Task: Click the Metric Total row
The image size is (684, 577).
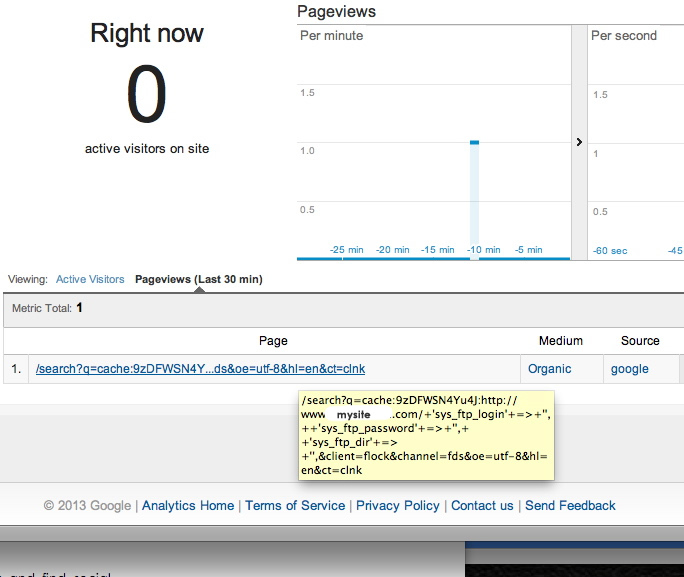Action: click(47, 309)
